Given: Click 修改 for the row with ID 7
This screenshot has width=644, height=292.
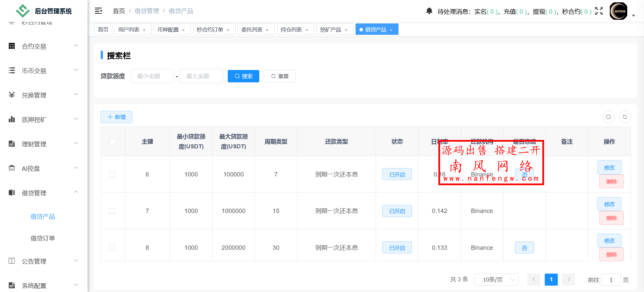Looking at the screenshot, I should click(x=609, y=204).
